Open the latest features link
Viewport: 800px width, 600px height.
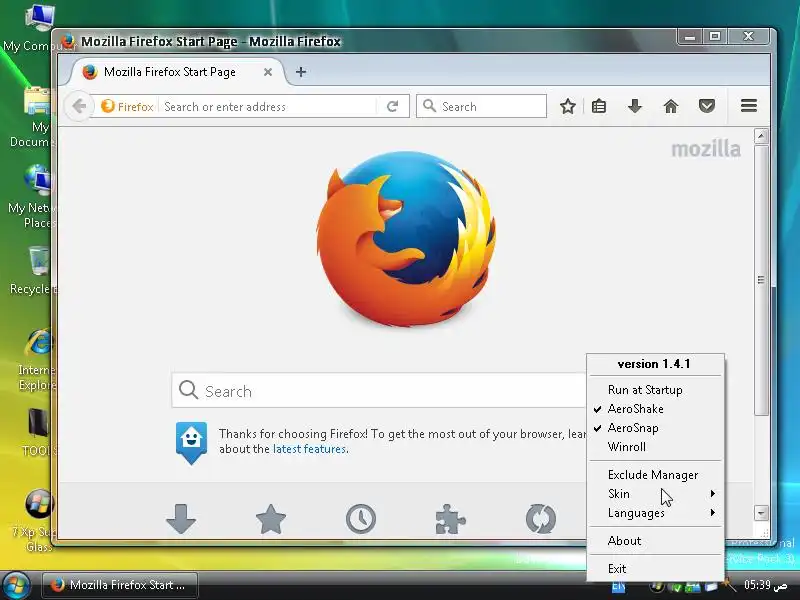[x=310, y=449]
